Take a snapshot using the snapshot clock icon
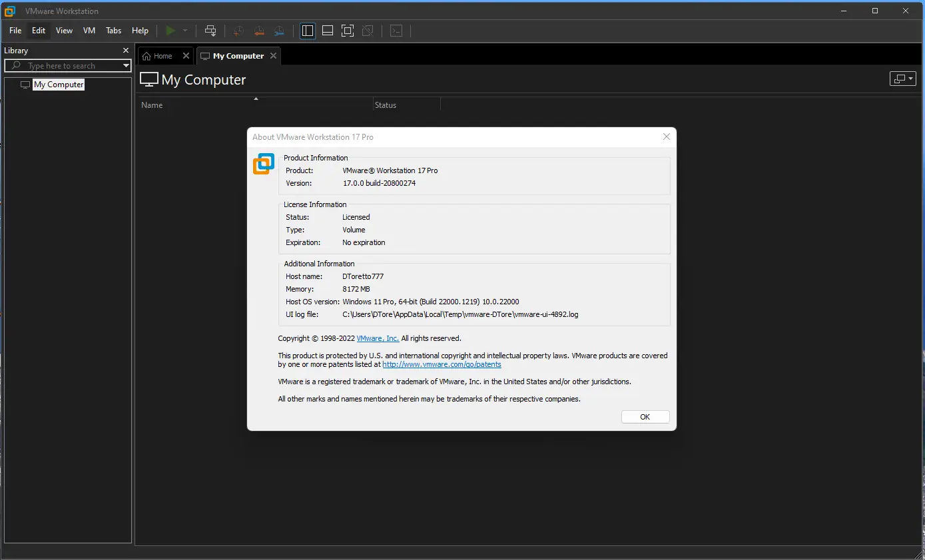This screenshot has width=925, height=560. click(238, 30)
